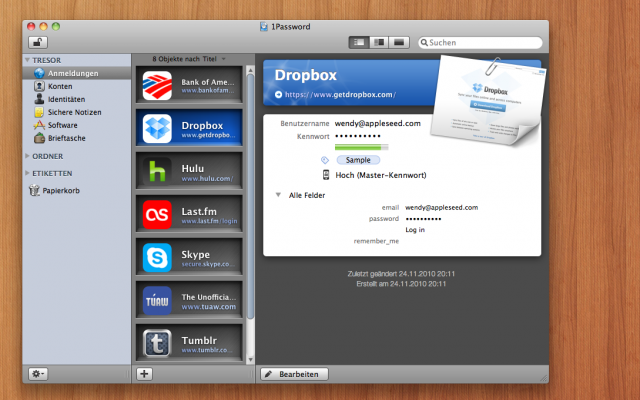640x400 pixels.
Task: Click the magnifying glass search icon
Action: [424, 42]
